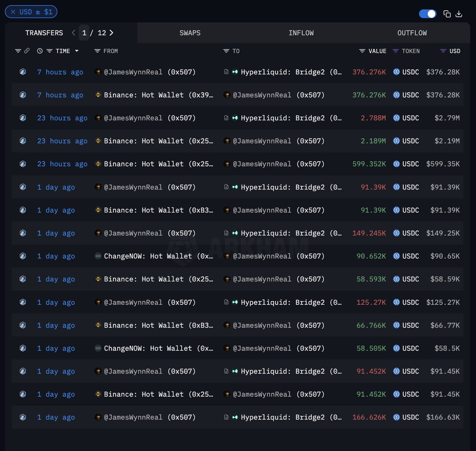
Task: Go to the next transfers page
Action: [x=111, y=33]
